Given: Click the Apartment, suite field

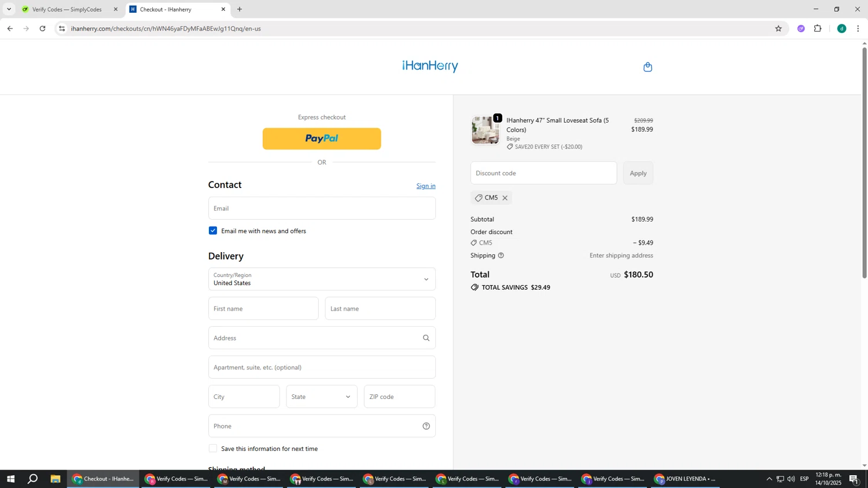Looking at the screenshot, I should [322, 367].
